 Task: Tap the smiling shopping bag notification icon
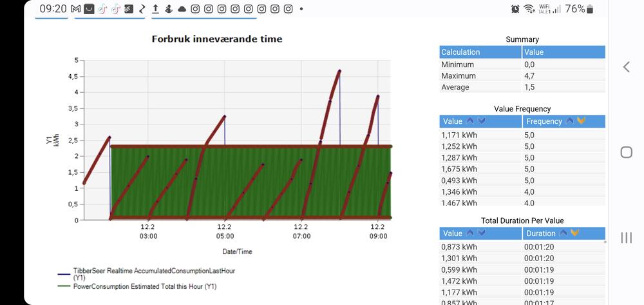tap(89, 9)
